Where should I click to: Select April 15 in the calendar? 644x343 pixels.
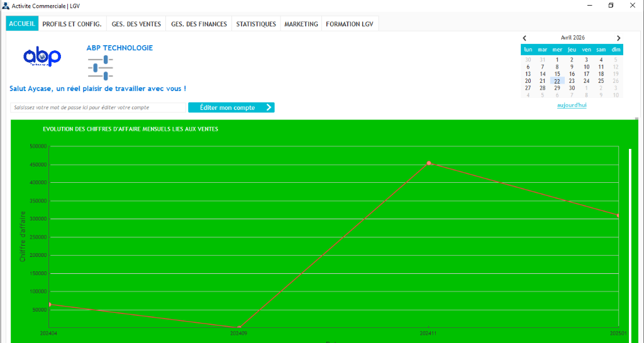[x=557, y=74]
